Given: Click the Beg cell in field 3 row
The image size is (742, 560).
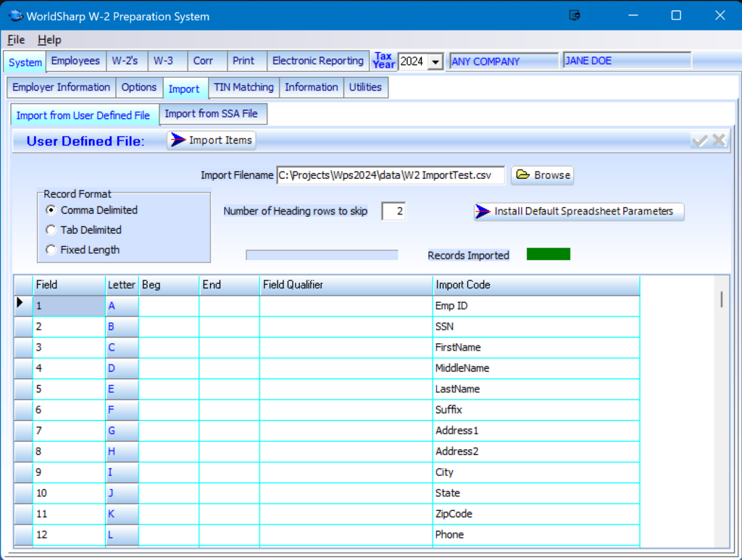Looking at the screenshot, I should pos(169,348).
